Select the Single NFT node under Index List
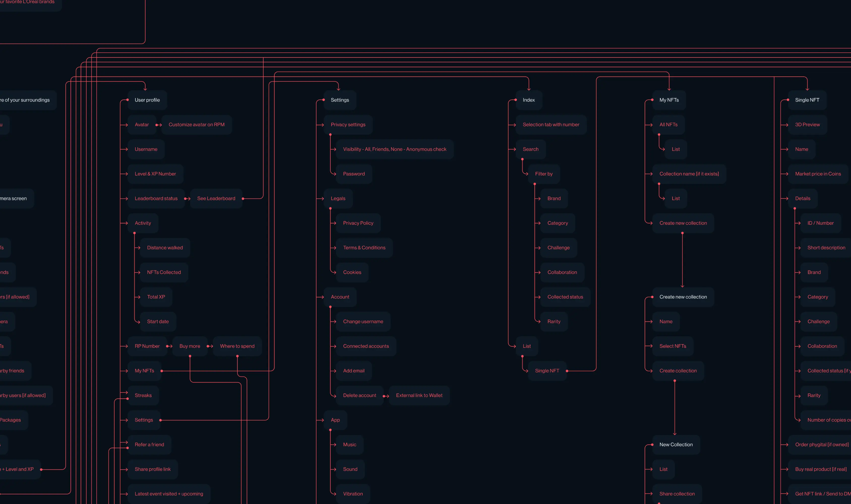Viewport: 851px width, 504px height. pos(547,371)
